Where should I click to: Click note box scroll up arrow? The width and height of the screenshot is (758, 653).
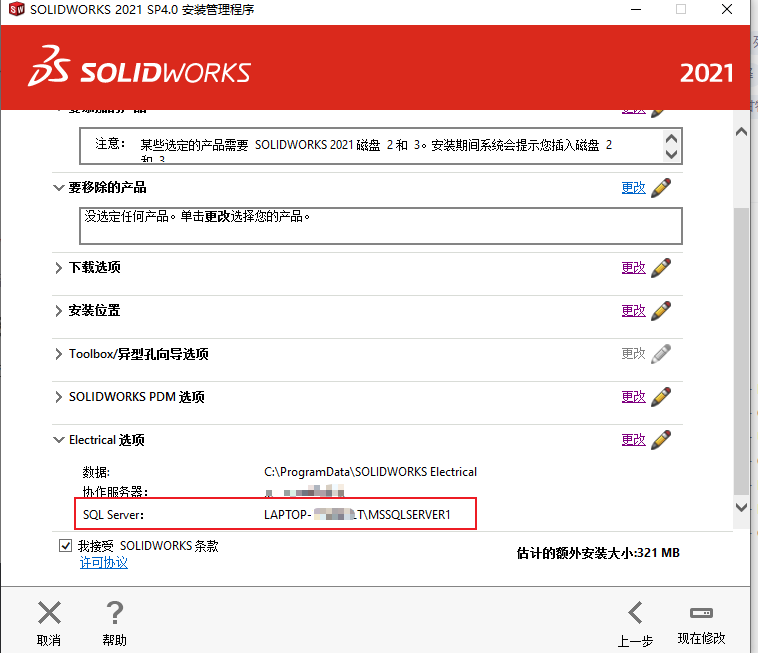point(671,139)
